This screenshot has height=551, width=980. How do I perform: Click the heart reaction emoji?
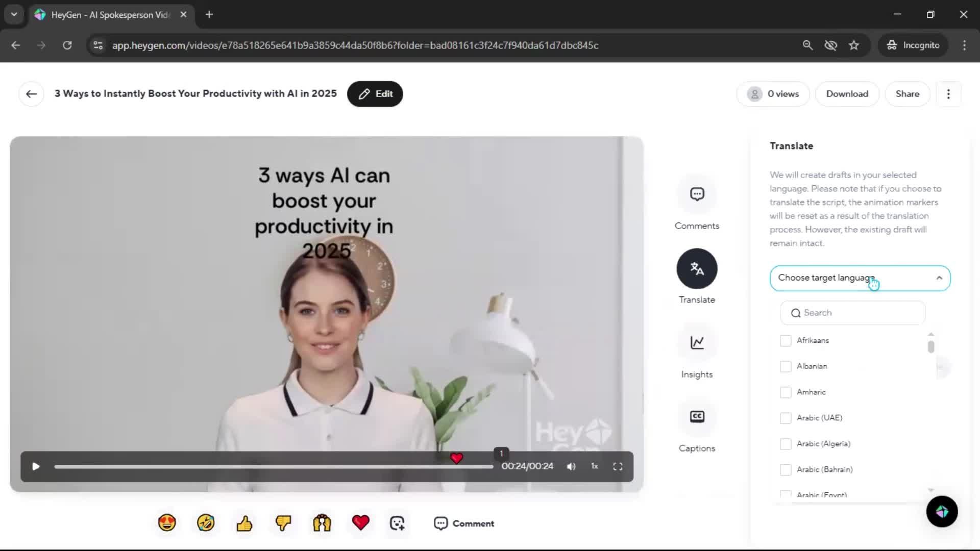pyautogui.click(x=360, y=523)
